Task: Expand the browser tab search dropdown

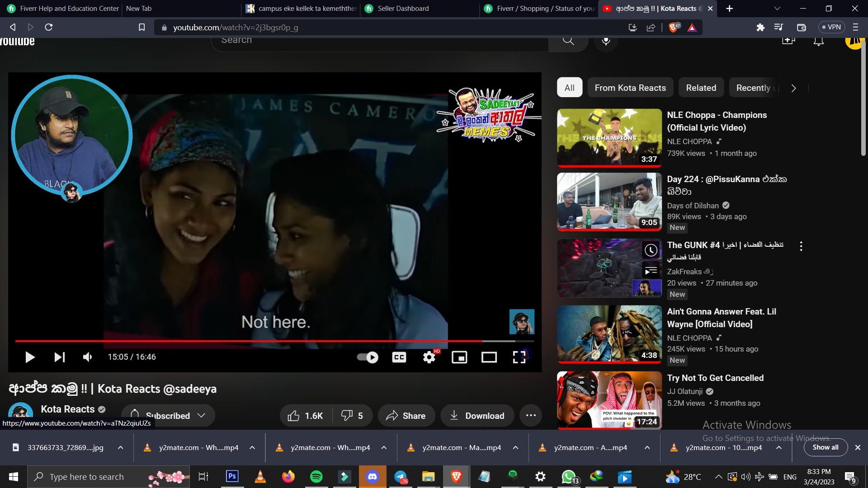Action: (777, 9)
